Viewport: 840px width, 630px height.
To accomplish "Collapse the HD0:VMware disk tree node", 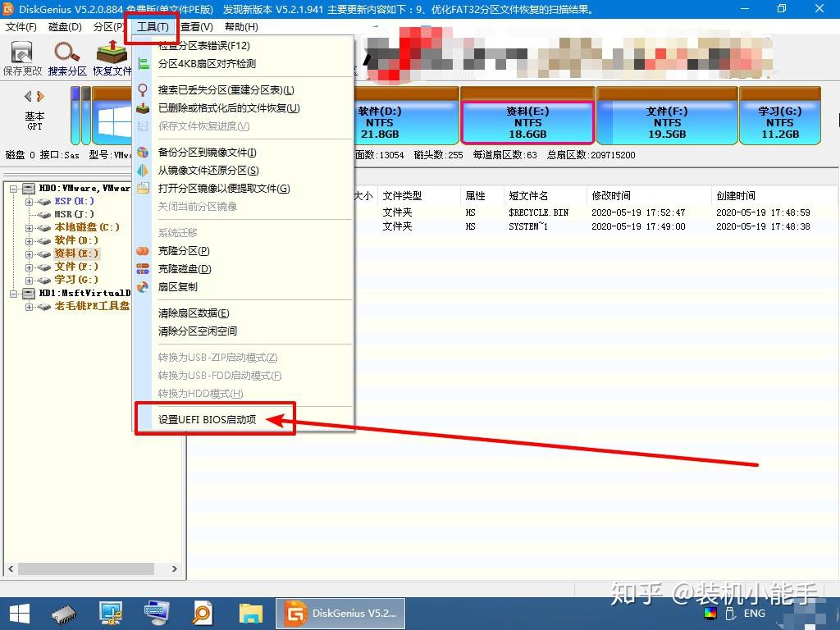I will pos(12,188).
